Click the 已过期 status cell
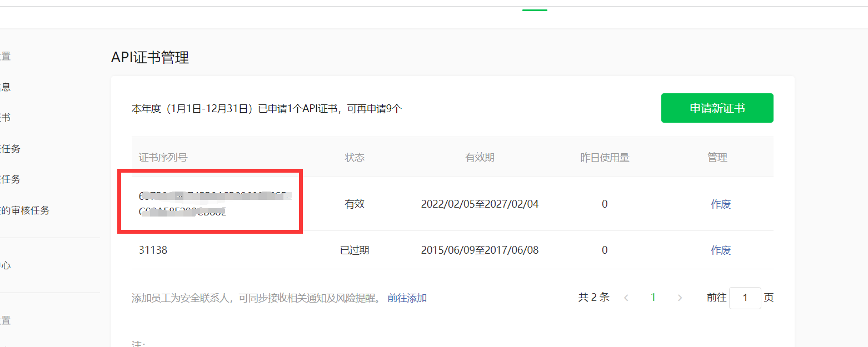868x347 pixels. tap(355, 250)
